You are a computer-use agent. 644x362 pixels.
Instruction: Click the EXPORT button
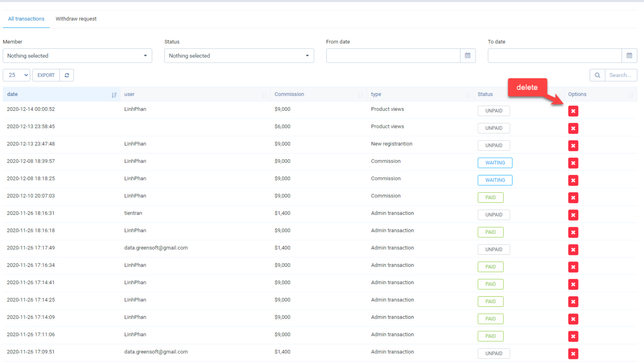tap(46, 75)
